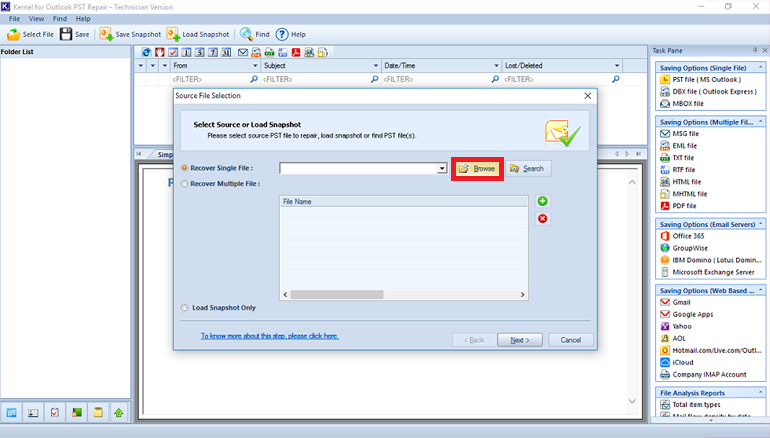This screenshot has height=438, width=770.
Task: Select the Recover Multiple File radio button
Action: [x=184, y=184]
